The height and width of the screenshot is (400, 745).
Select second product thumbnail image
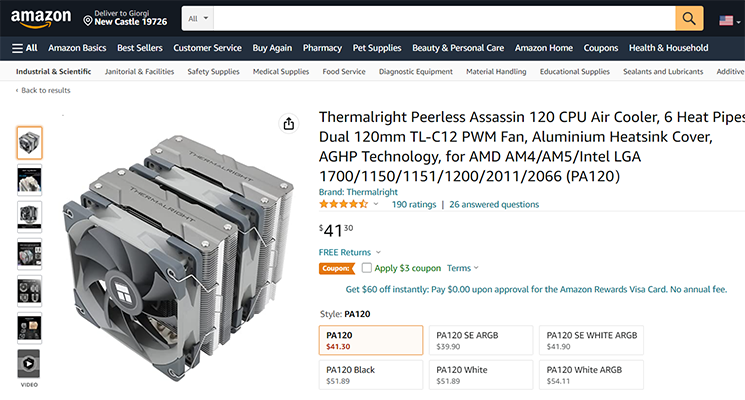tap(29, 180)
